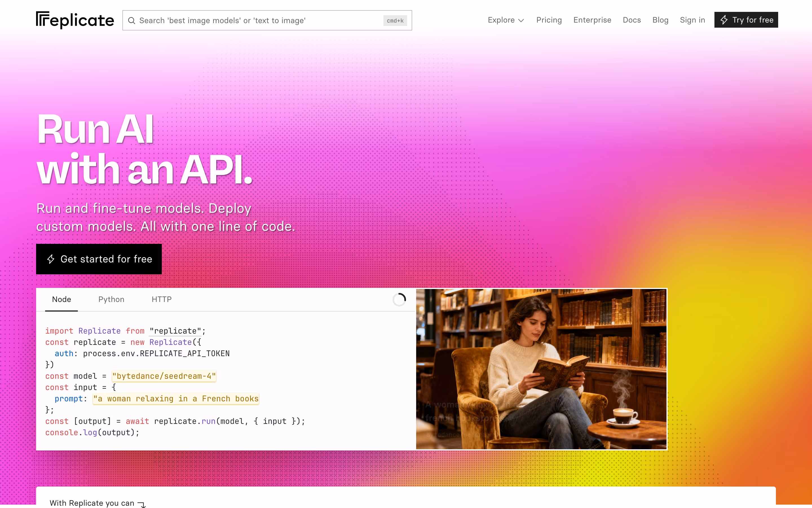This screenshot has width=812, height=508.
Task: Click the generated bookstore woman image
Action: tap(541, 369)
